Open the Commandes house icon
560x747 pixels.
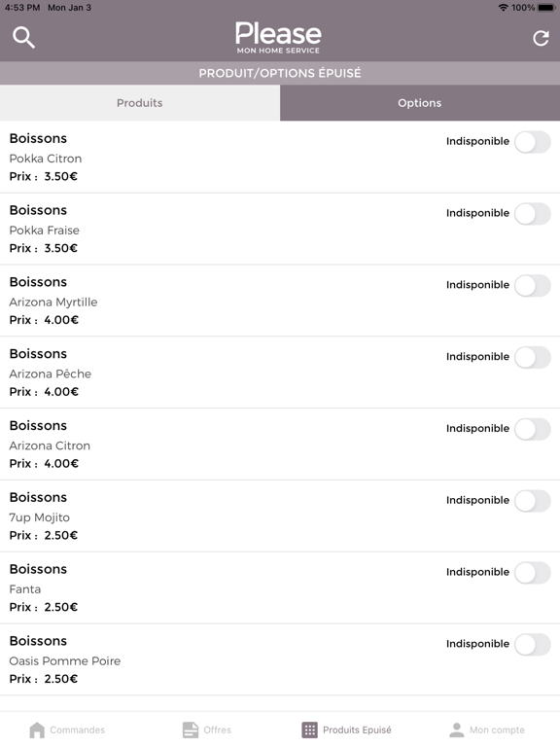pos(37,729)
